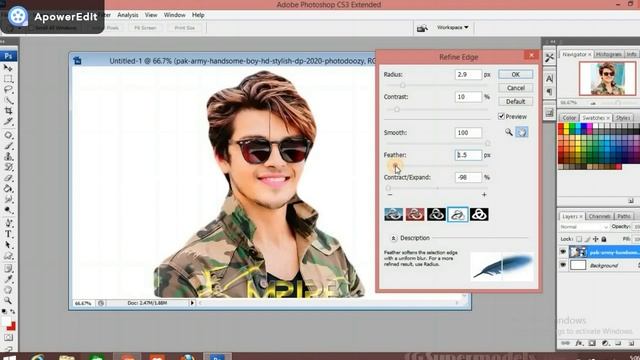Image resolution: width=640 pixels, height=360 pixels.
Task: Select the Eyedropper tool
Action: pyautogui.click(x=8, y=279)
